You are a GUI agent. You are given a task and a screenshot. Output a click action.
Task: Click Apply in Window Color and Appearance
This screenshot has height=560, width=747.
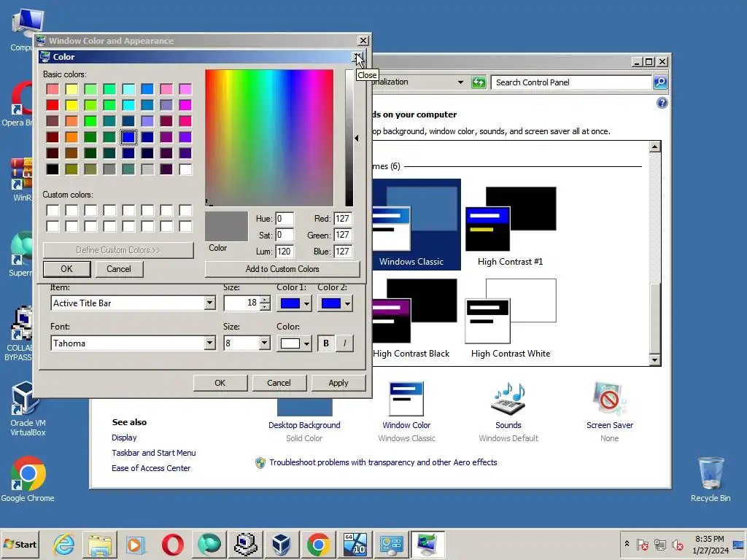338,383
